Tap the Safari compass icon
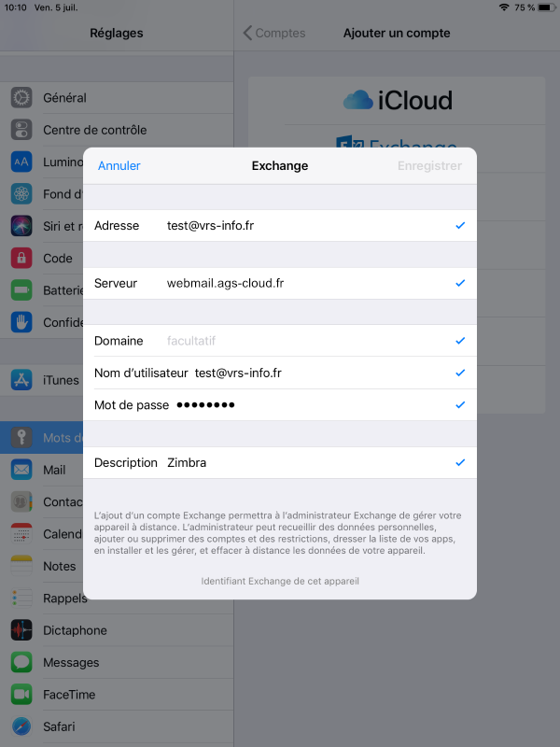The image size is (560, 747). [x=21, y=726]
